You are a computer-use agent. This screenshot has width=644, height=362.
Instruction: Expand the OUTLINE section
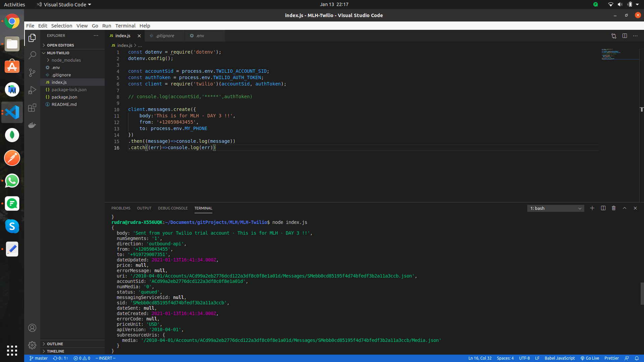[x=55, y=344]
